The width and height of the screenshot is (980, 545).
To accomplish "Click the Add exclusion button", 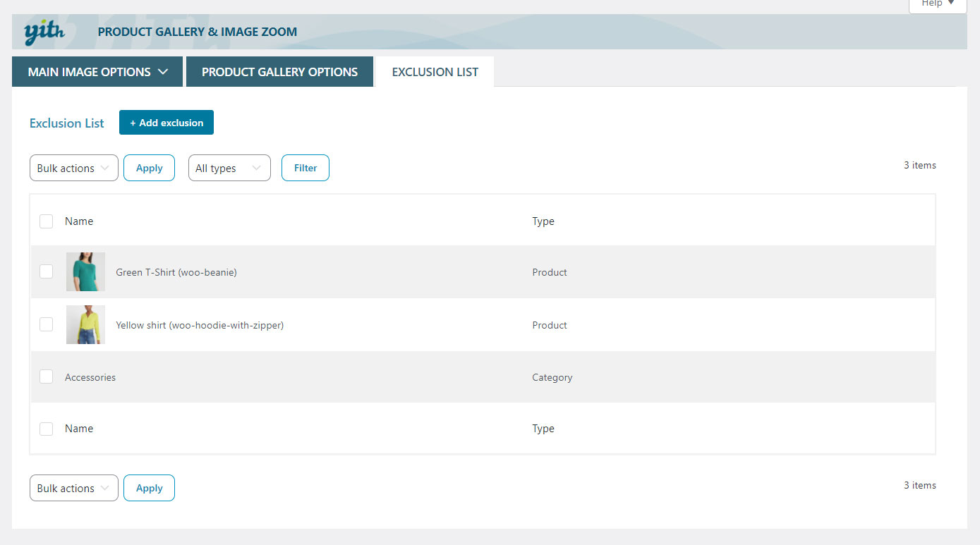I will 166,123.
